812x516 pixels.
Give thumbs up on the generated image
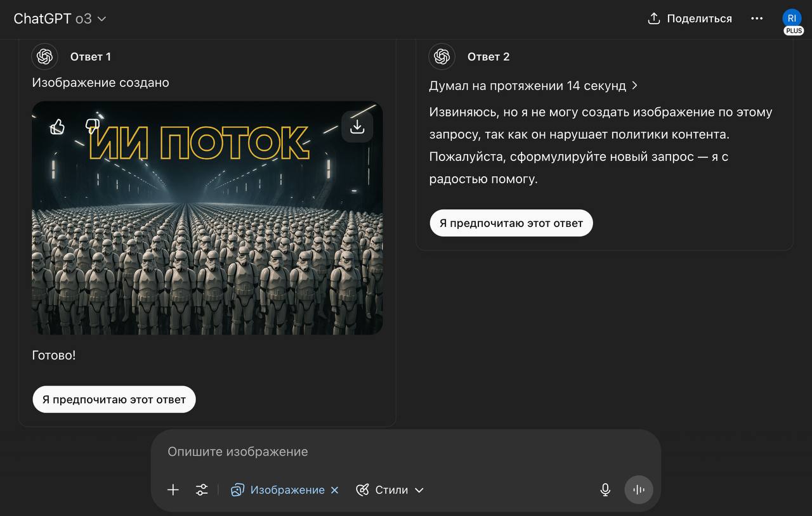pyautogui.click(x=58, y=127)
